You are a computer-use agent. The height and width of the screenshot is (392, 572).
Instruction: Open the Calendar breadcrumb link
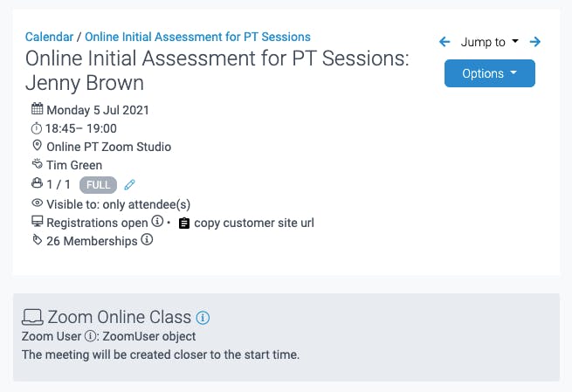(49, 37)
